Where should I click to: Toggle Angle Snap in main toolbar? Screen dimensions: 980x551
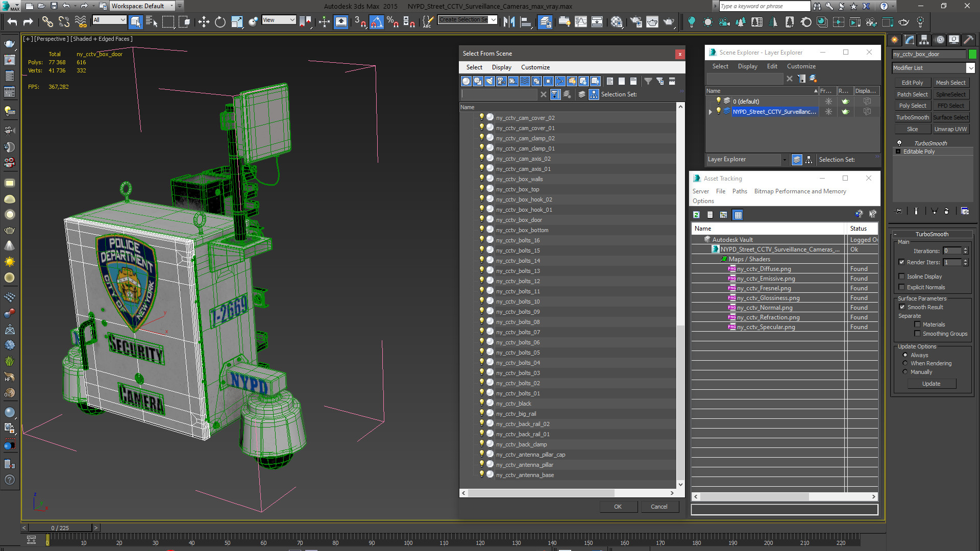point(376,21)
